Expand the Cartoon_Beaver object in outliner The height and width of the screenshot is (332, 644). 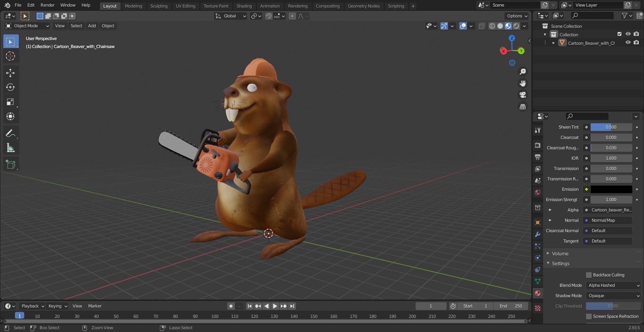tap(554, 43)
